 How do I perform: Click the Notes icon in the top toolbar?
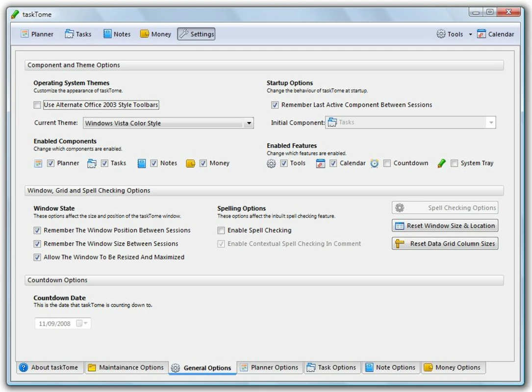tap(107, 34)
